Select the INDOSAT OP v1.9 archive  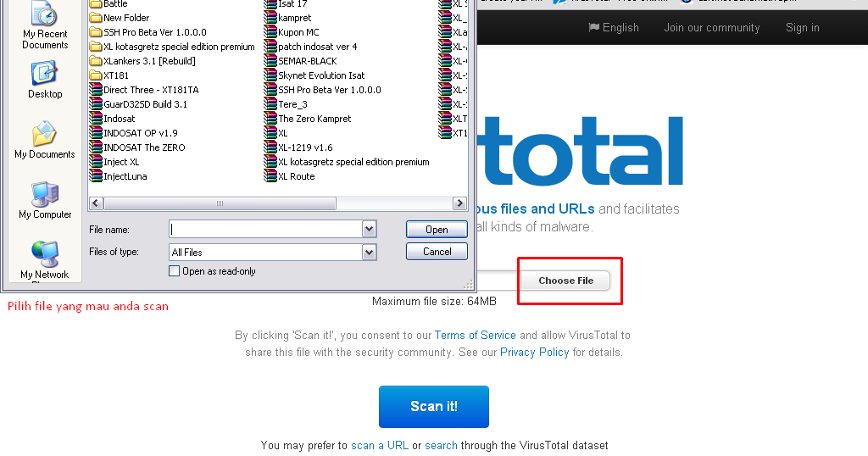coord(134,133)
